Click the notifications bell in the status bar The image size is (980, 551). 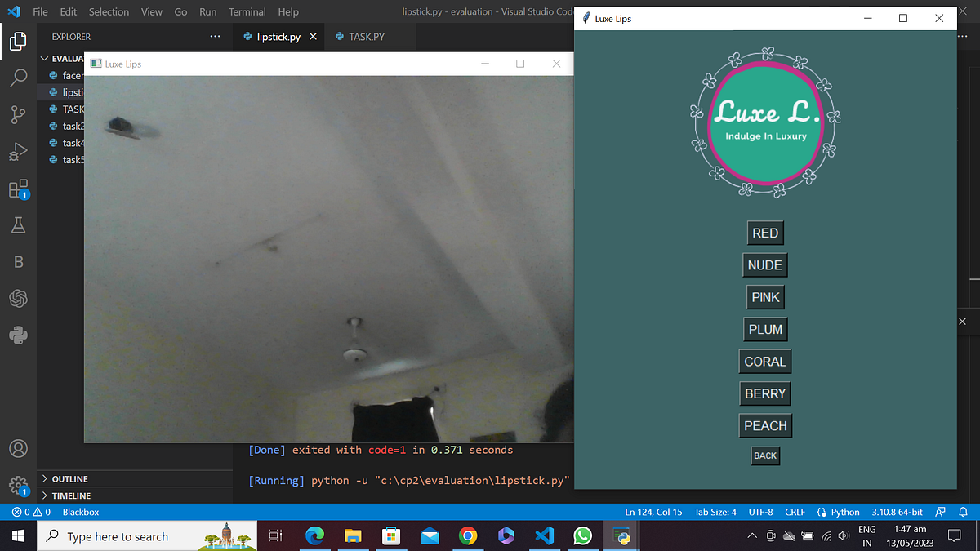[x=964, y=512]
